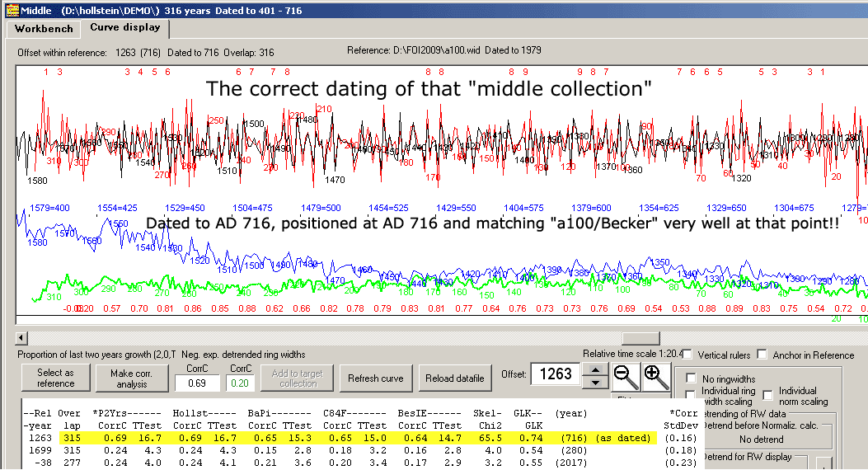Click the Select as reference button

(x=55, y=378)
